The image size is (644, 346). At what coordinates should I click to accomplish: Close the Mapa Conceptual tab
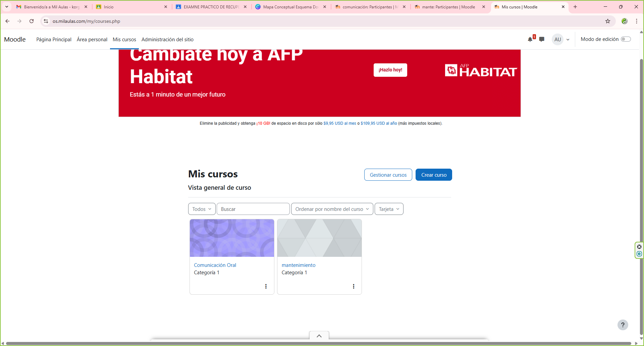click(x=325, y=7)
